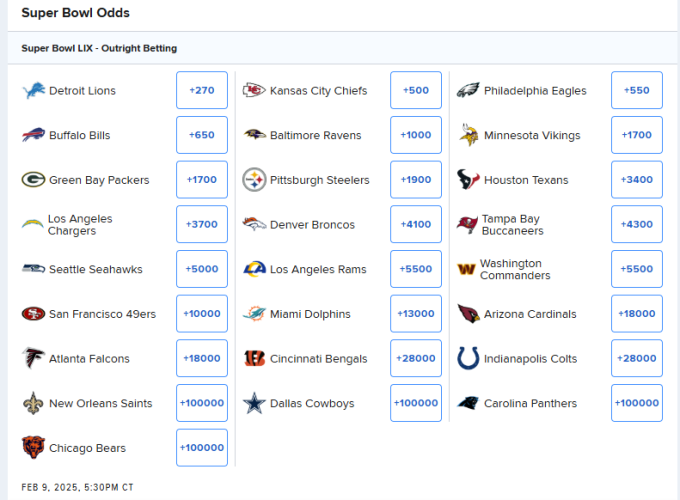This screenshot has width=680, height=500.
Task: Click the Indianapolis Colts horseshoe logo
Action: [468, 358]
